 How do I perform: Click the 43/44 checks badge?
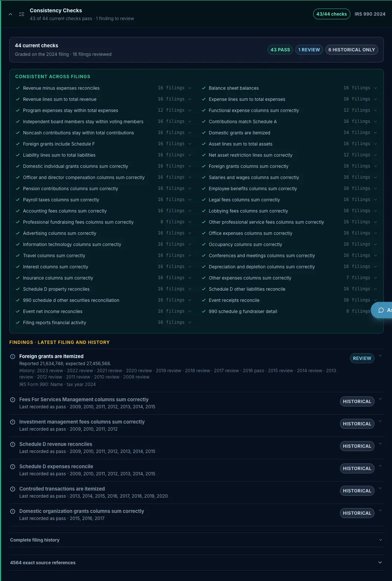coord(331,14)
